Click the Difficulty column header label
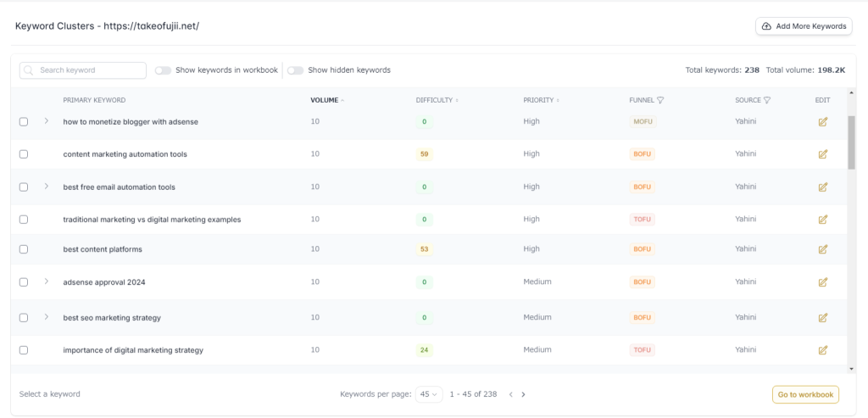Viewport: 868px width, 418px height. pos(434,100)
